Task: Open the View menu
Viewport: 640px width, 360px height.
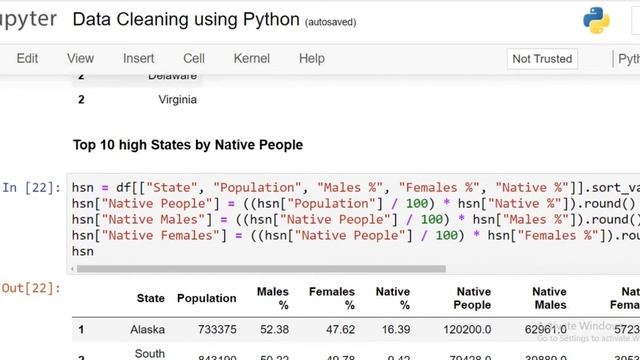Action: pyautogui.click(x=80, y=58)
